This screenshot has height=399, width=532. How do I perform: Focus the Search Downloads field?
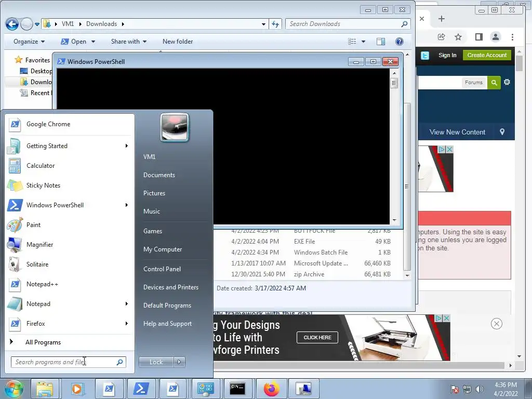(x=348, y=24)
